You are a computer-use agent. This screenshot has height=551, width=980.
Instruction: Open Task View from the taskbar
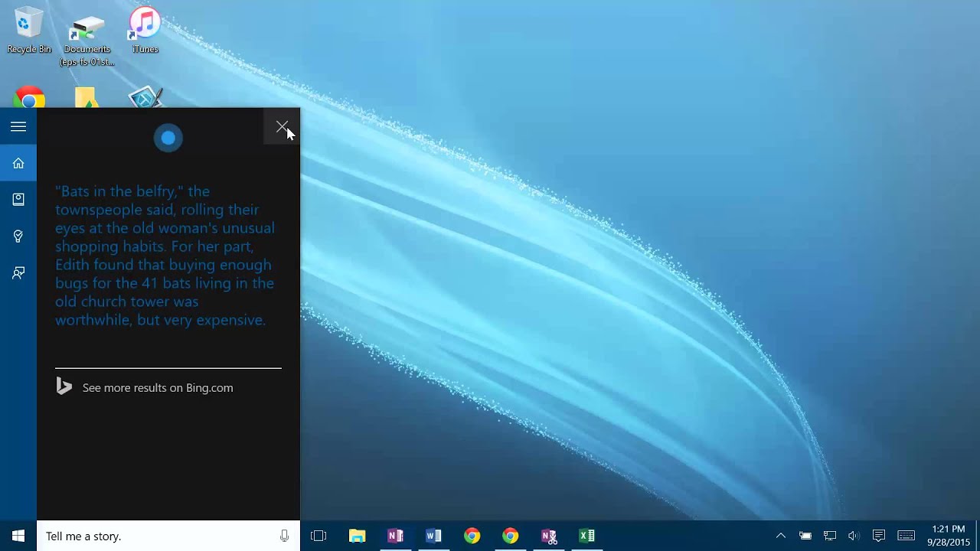[318, 536]
